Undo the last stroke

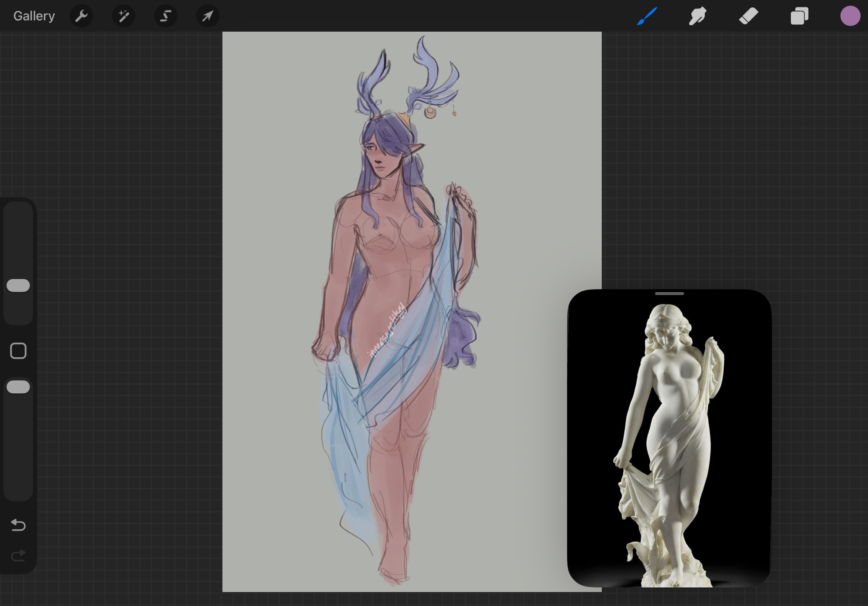click(18, 525)
